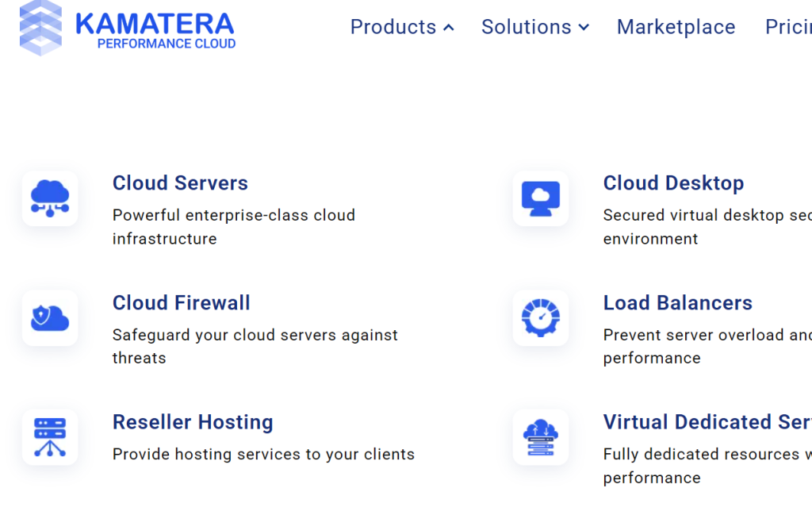Click 'Secured virtual desktop' description text
Viewport: 812px width, 515px height.
click(x=707, y=227)
